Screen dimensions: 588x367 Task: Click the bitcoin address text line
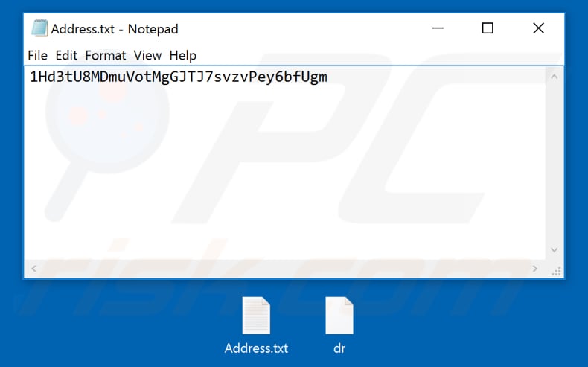coord(179,77)
